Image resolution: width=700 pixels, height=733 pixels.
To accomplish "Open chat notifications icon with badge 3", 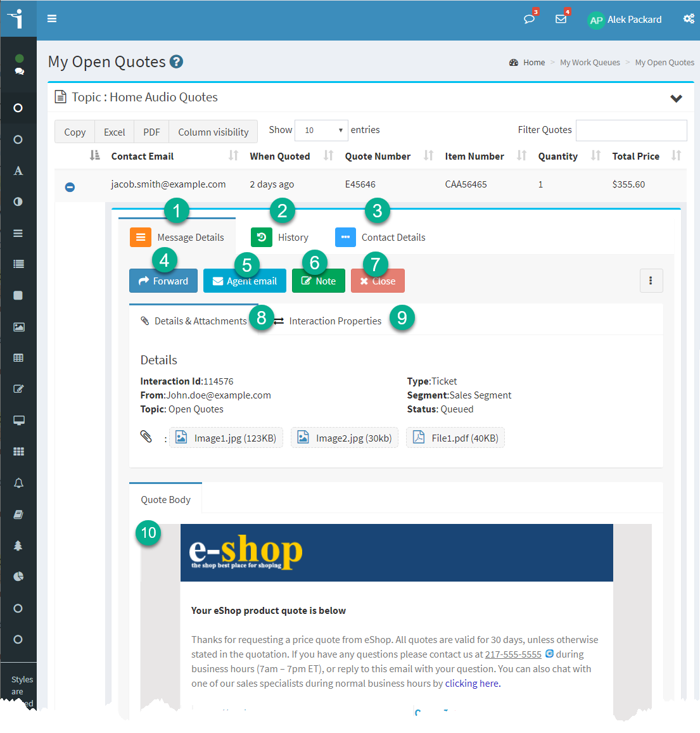I will (529, 19).
